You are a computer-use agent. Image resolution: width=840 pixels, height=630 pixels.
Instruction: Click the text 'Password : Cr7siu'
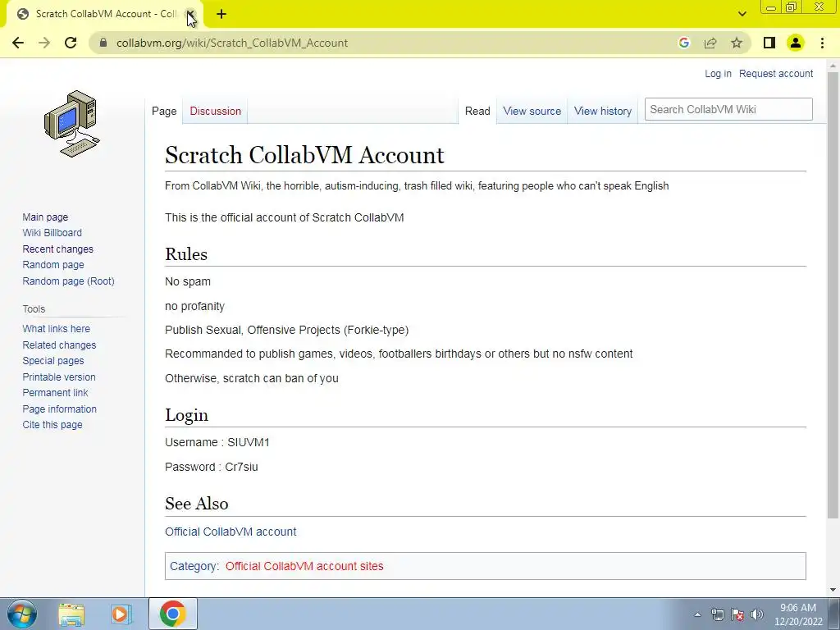click(x=211, y=467)
